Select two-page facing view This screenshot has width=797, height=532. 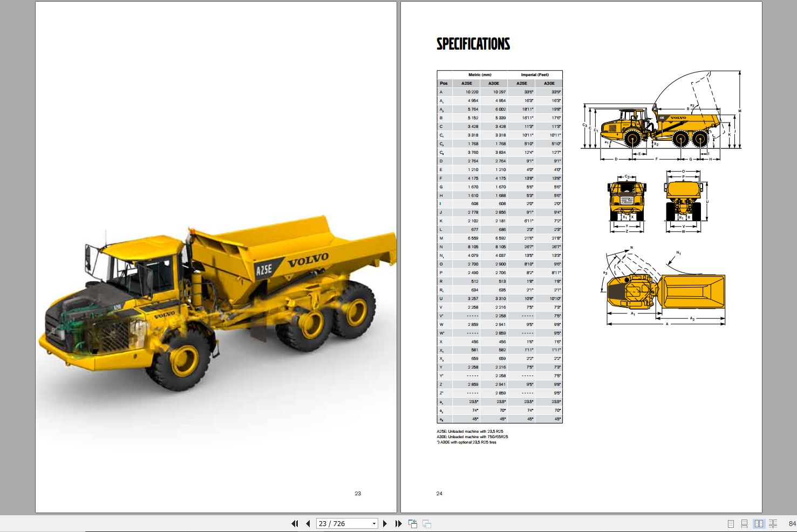[759, 523]
